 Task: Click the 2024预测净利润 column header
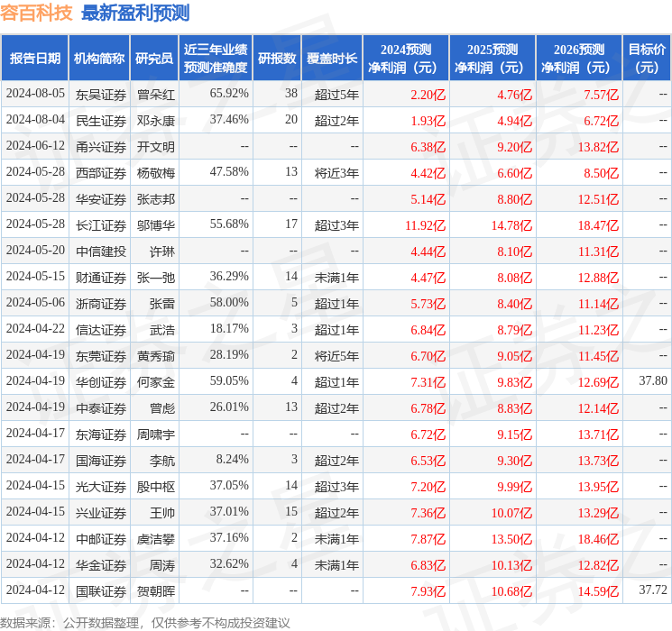[x=405, y=58]
